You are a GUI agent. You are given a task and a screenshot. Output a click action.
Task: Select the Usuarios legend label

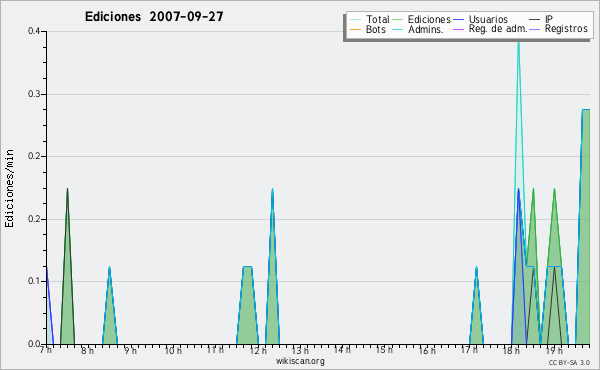488,19
